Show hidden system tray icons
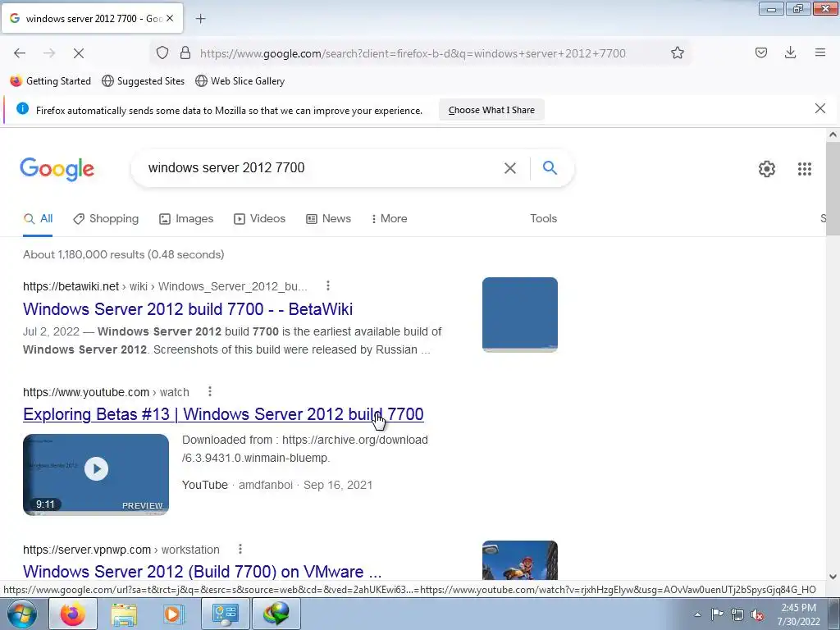Image resolution: width=840 pixels, height=630 pixels. pos(697,614)
